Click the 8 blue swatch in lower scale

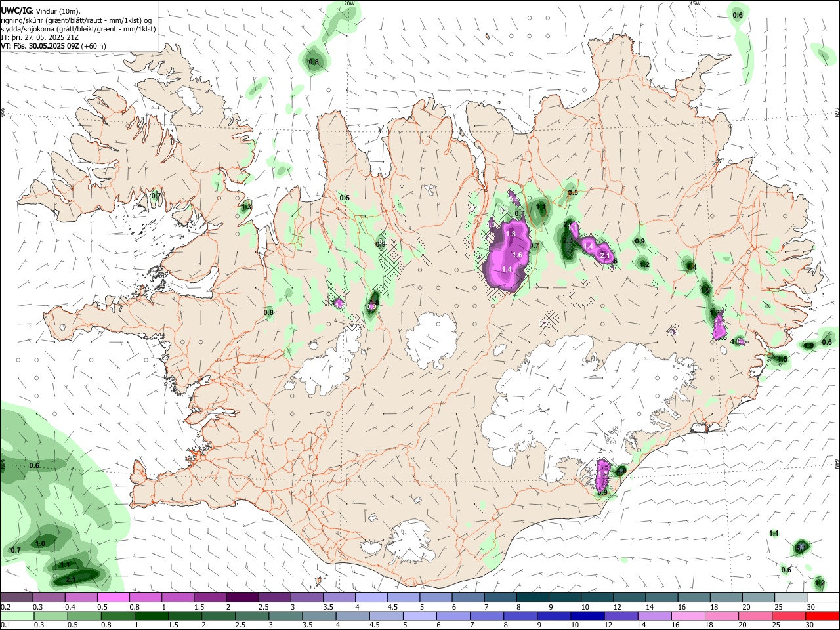(x=521, y=616)
